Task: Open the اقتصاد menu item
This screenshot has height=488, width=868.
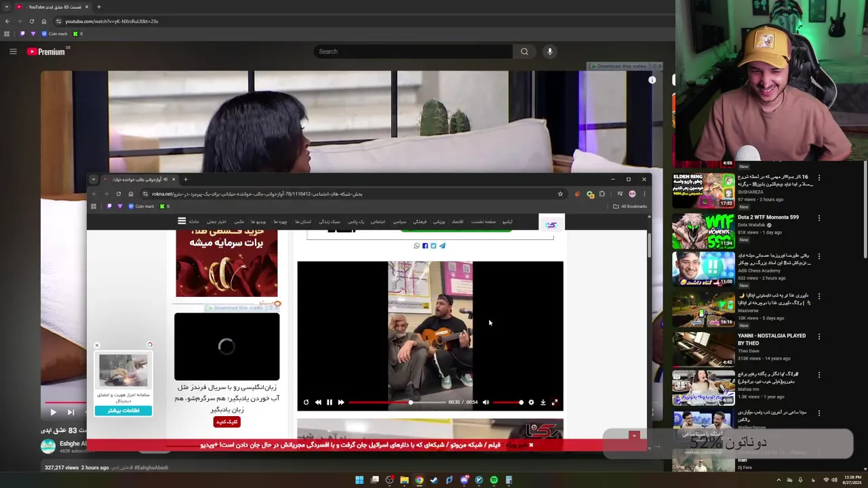Action: 458,222
